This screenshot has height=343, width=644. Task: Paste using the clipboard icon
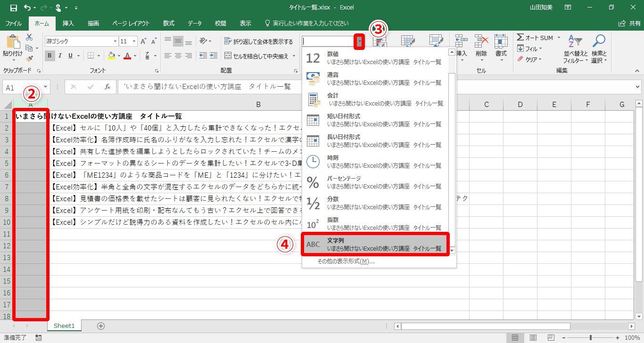point(13,42)
